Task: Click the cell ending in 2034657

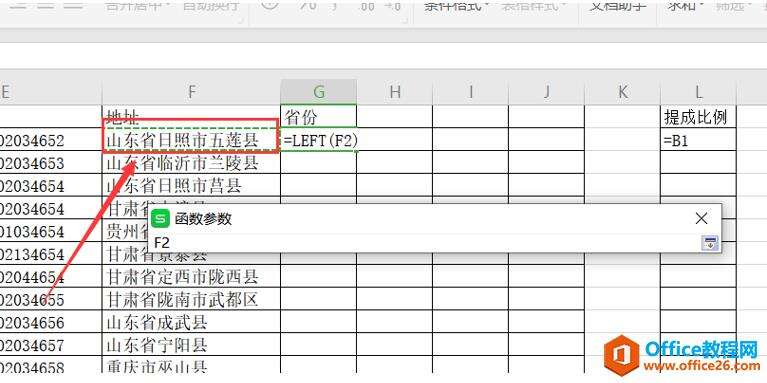Action: point(51,345)
